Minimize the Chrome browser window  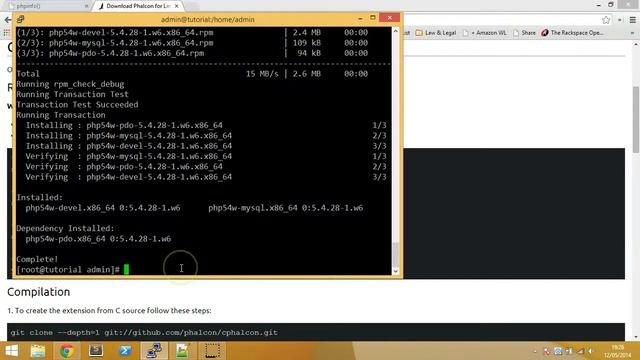[x=598, y=5]
